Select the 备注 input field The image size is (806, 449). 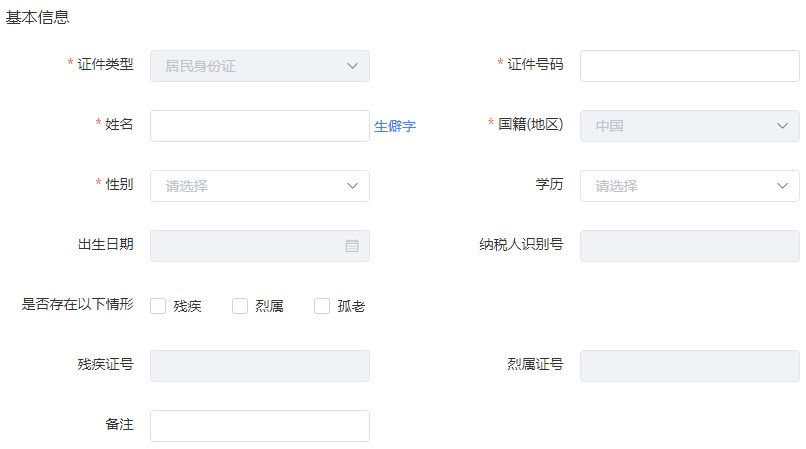tap(260, 426)
